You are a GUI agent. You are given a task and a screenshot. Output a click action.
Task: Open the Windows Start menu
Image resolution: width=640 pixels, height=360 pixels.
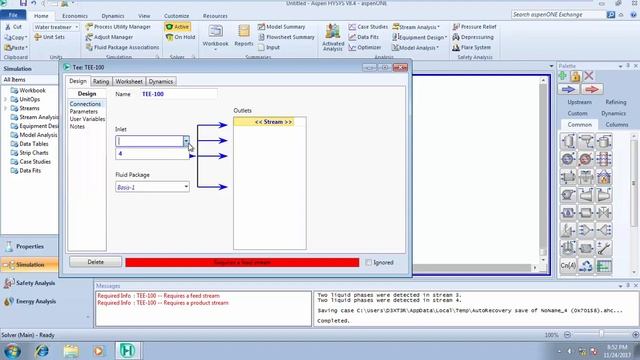coord(12,351)
